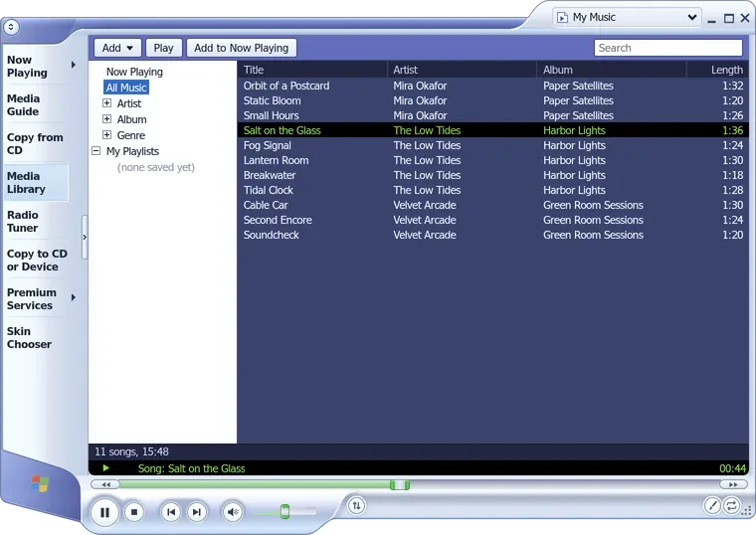This screenshot has height=535, width=756.
Task: Click the Windows logo in the corner
Action: (40, 483)
